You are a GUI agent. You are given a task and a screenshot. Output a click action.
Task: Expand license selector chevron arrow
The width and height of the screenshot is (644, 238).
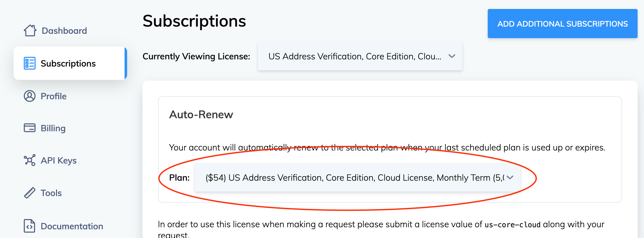click(x=452, y=56)
